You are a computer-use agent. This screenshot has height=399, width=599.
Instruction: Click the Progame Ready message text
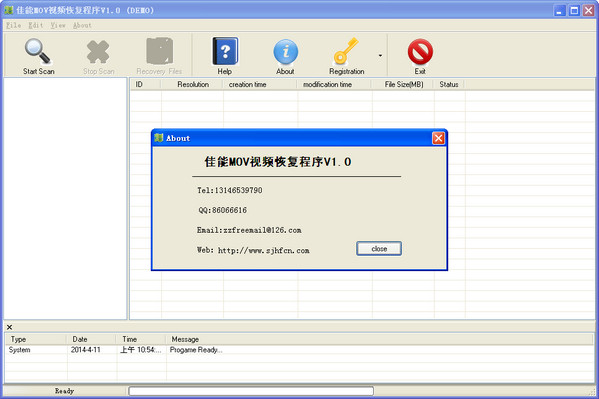coord(196,350)
